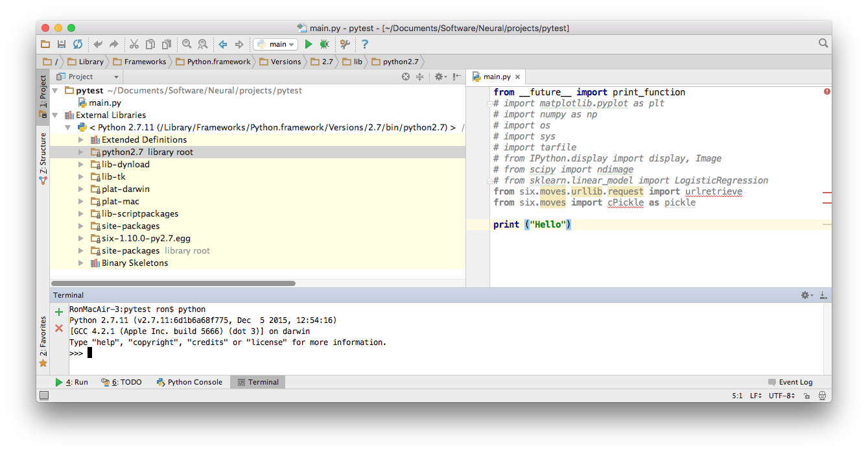Toggle the 1: Project side tab

[x=43, y=96]
